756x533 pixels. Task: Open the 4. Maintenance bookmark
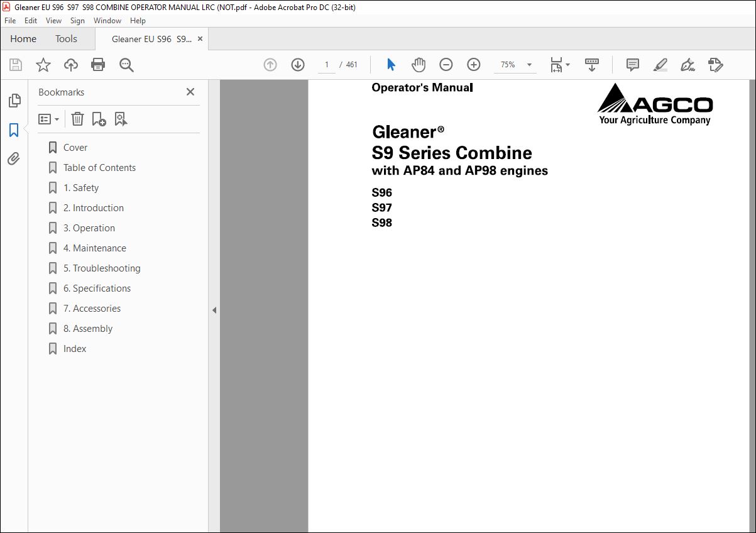[95, 248]
